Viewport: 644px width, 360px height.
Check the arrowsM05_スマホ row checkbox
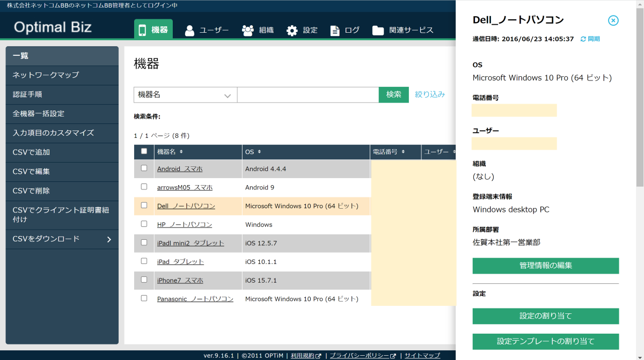pyautogui.click(x=144, y=187)
